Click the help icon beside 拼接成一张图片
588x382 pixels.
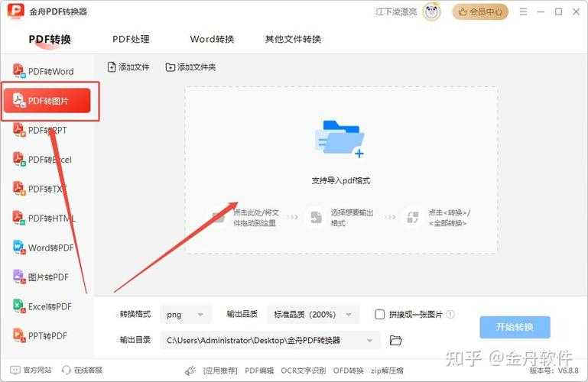click(450, 314)
